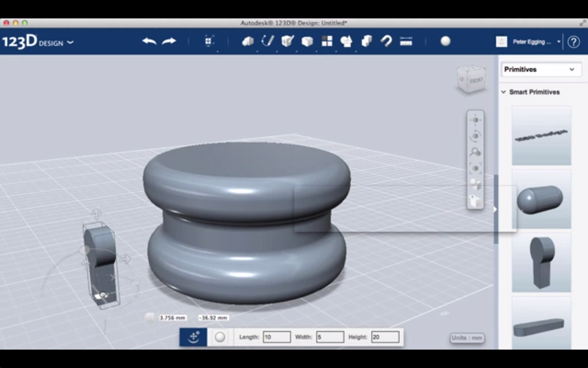
Task: Activate the Snap magnet tool
Action: [386, 41]
